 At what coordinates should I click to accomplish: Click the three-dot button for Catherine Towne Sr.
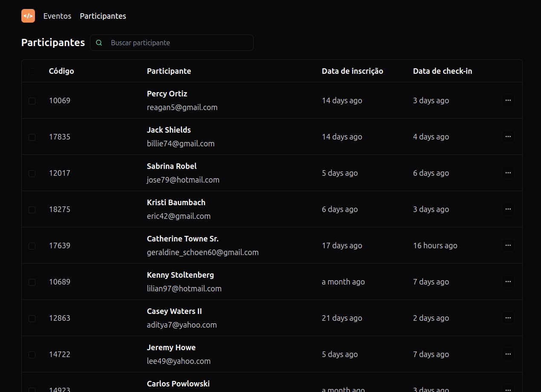[508, 246]
